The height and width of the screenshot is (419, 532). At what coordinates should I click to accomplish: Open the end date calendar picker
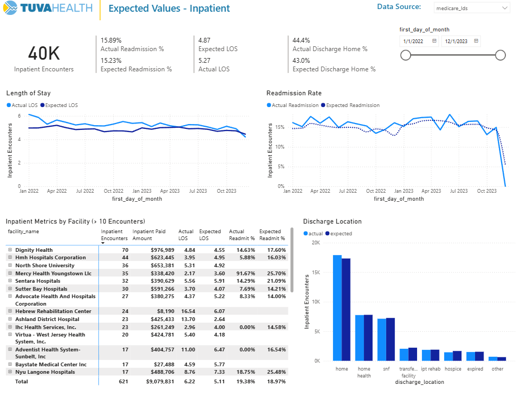click(476, 41)
